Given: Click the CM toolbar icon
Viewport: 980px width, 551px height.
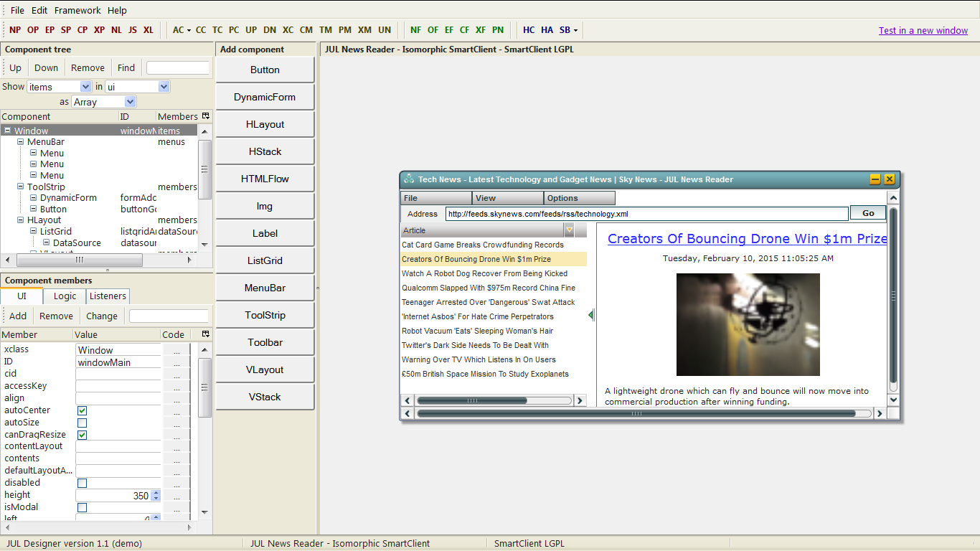Looking at the screenshot, I should coord(306,29).
